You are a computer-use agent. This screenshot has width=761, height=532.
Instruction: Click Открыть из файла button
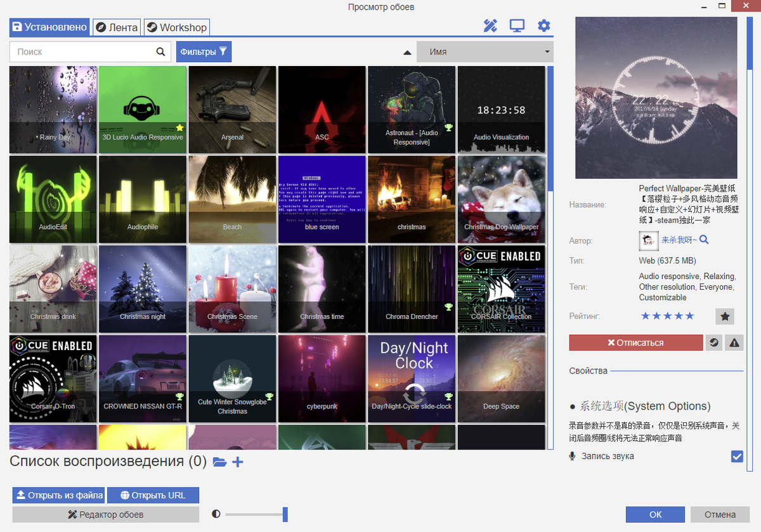pyautogui.click(x=58, y=495)
